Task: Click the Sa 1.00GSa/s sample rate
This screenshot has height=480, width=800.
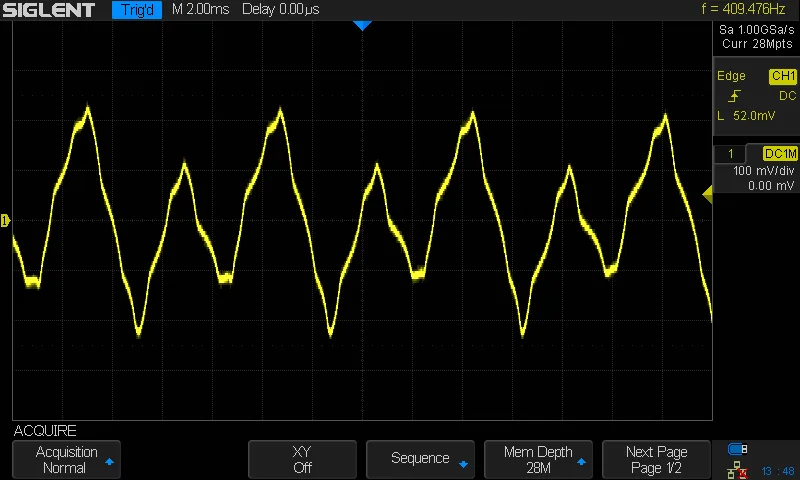Action: tap(757, 30)
